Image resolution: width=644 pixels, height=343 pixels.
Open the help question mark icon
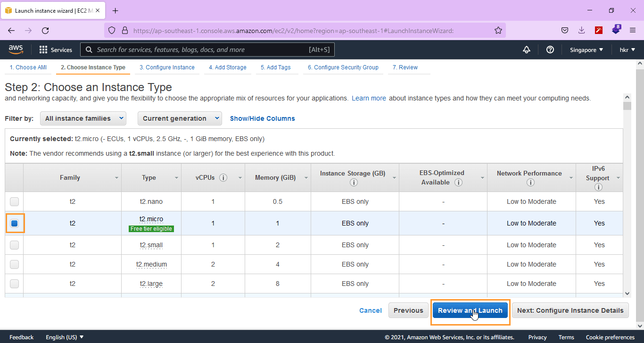(x=550, y=50)
